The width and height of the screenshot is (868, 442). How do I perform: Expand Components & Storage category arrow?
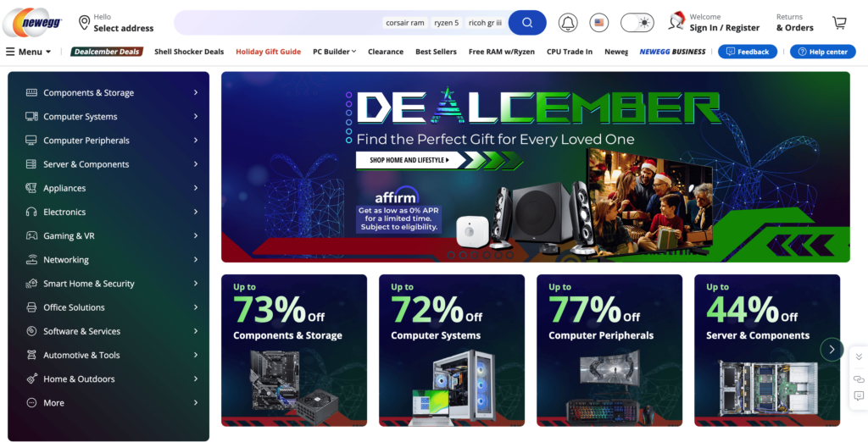pyautogui.click(x=196, y=92)
